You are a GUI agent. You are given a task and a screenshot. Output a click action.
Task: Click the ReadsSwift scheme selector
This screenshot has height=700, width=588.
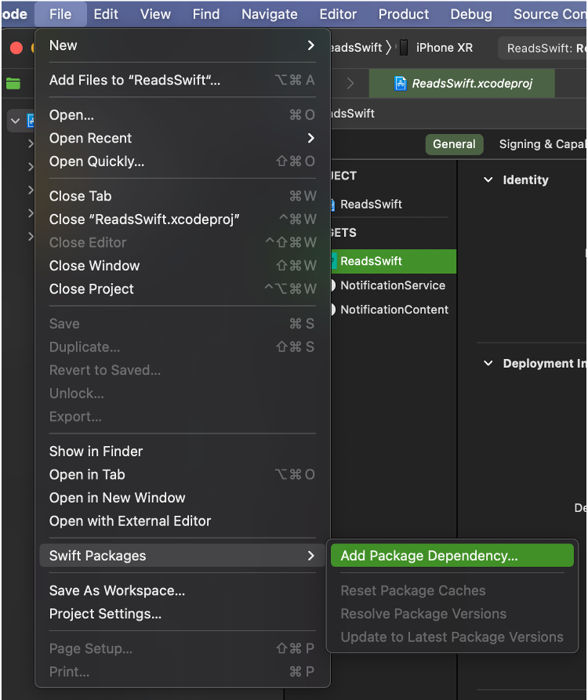pyautogui.click(x=356, y=48)
